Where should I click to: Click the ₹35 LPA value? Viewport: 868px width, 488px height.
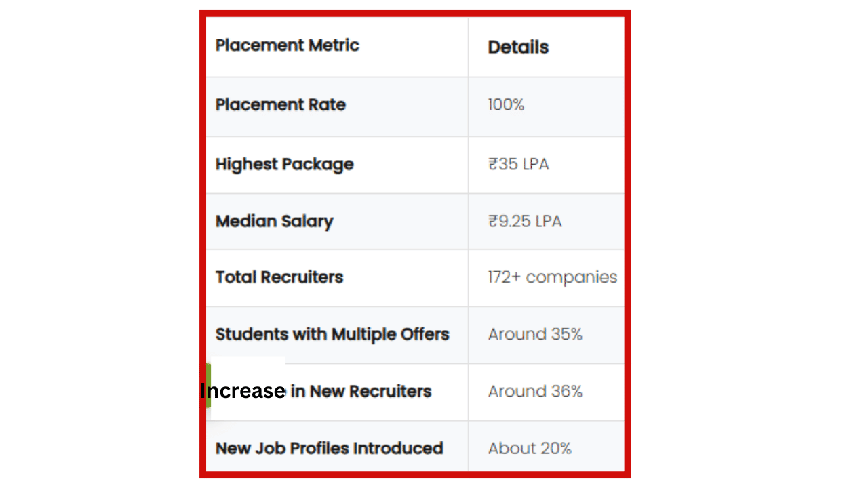(518, 165)
